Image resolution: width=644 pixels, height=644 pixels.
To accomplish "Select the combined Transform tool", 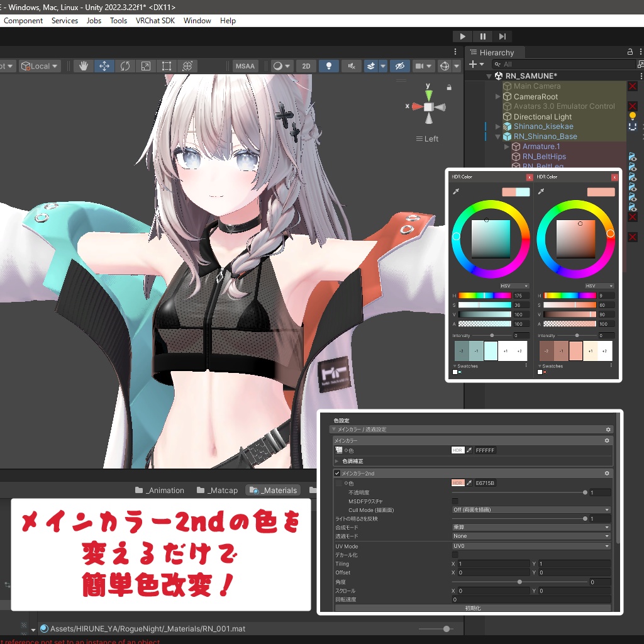I will coord(187,66).
